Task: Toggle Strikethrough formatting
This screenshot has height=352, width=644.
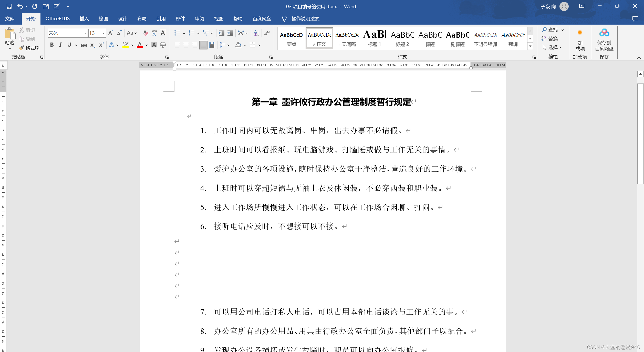Action: coord(84,45)
